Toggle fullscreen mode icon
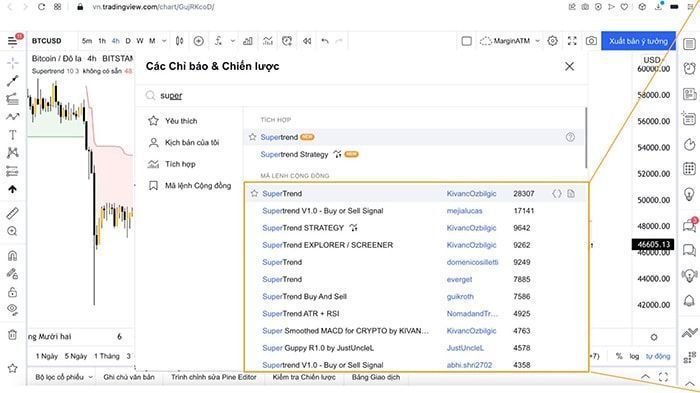Image resolution: width=700 pixels, height=393 pixels. pos(572,41)
